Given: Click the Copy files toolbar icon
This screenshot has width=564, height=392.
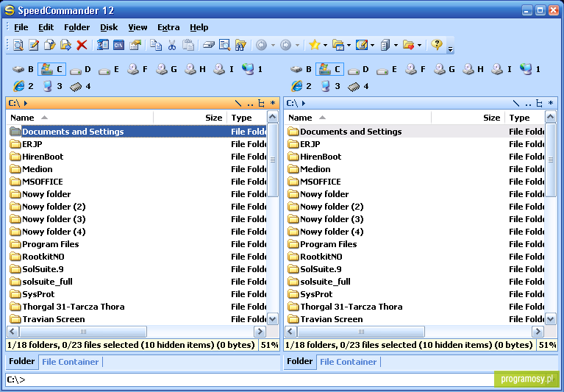Looking at the screenshot, I should pyautogui.click(x=50, y=45).
